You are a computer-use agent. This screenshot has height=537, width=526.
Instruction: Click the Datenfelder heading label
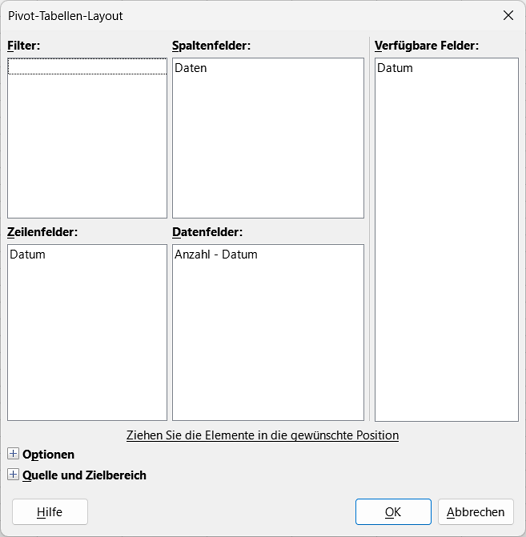tap(207, 232)
